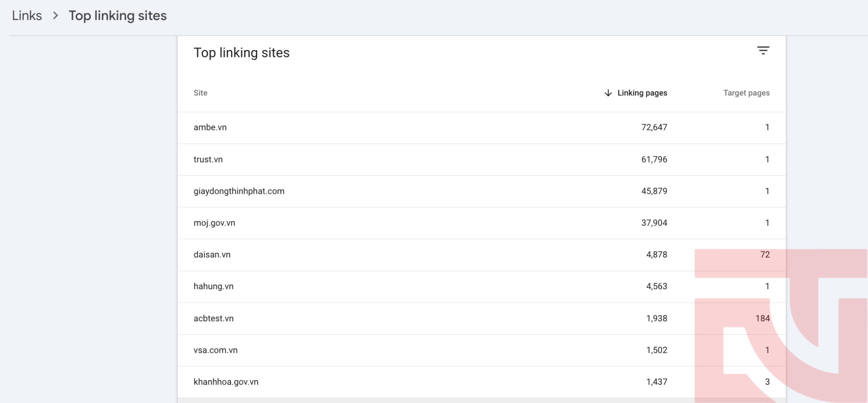Click the 61,796 linking pages value
Image resolution: width=868 pixels, height=403 pixels.
[654, 160]
